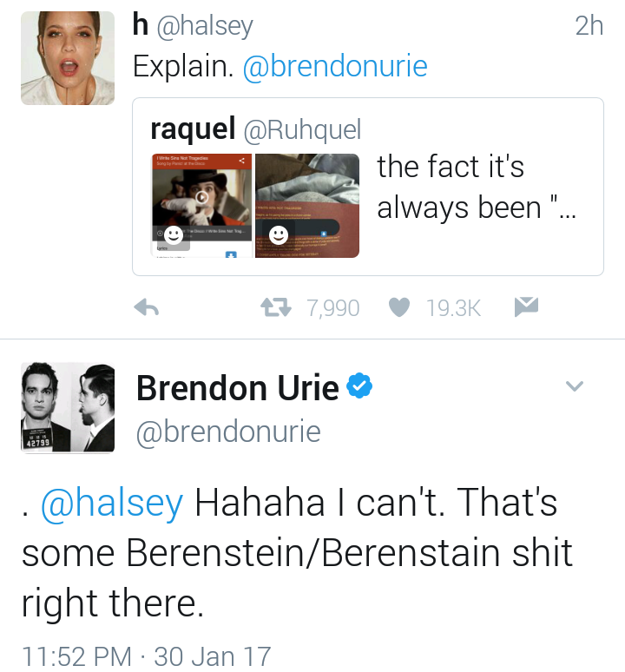Open the second image in raquel's quoted tweet

[307, 206]
